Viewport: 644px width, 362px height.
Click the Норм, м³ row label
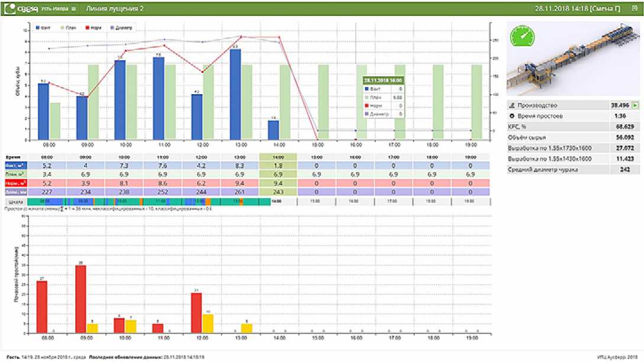tap(15, 183)
